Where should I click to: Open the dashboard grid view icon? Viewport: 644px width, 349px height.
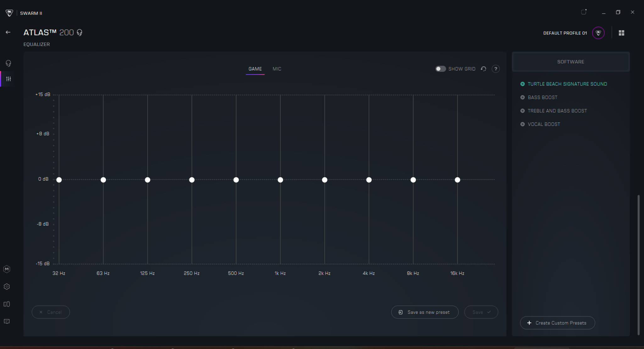621,33
